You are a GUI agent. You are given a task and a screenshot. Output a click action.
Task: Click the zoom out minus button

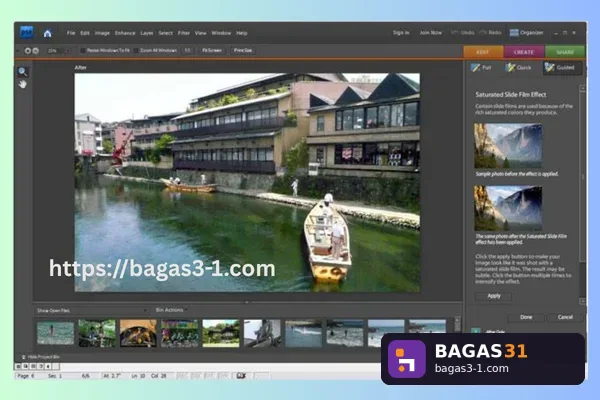[x=36, y=51]
